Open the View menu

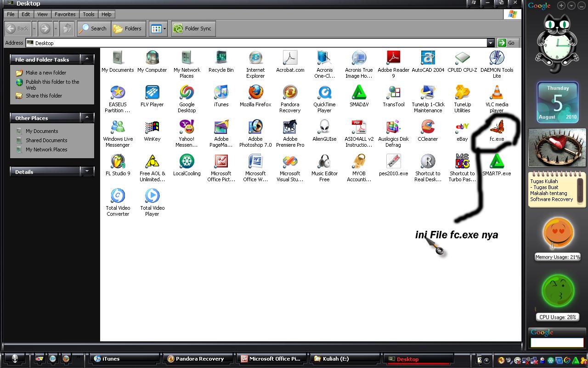click(x=42, y=14)
